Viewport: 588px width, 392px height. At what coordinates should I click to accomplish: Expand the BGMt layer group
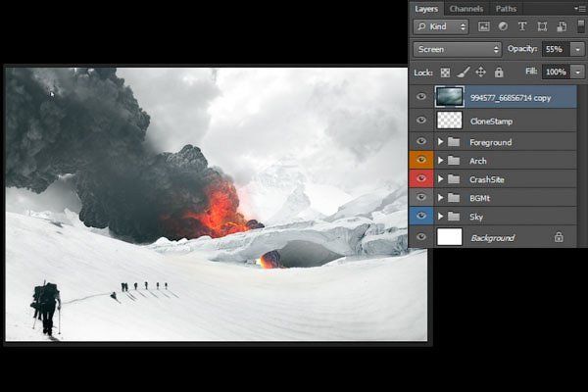click(x=441, y=198)
